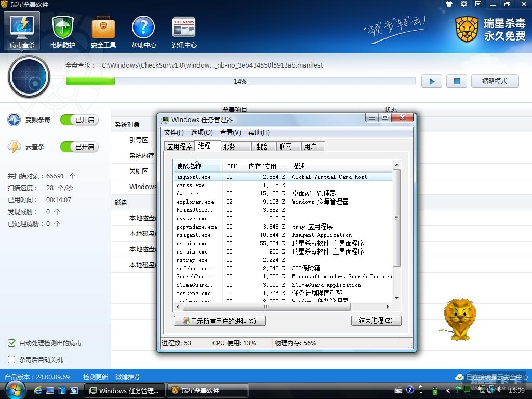
Task: Click the 结束进程 end process button
Action: point(376,321)
